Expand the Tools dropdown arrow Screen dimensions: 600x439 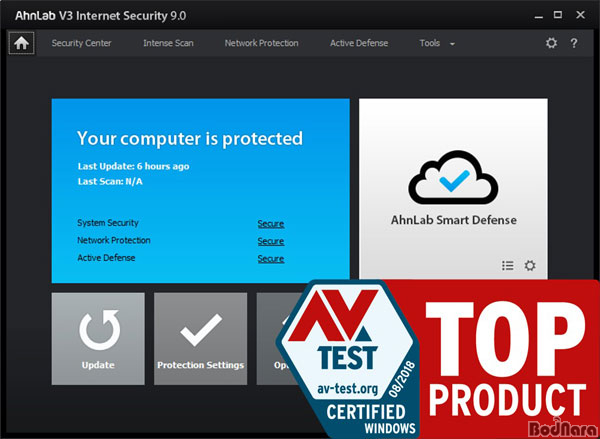coord(452,44)
